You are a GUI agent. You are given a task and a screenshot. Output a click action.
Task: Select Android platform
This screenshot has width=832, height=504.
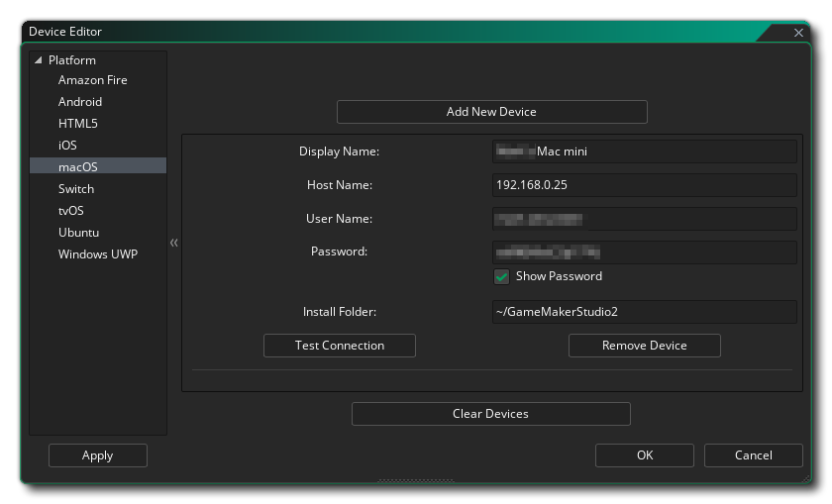[x=80, y=102]
